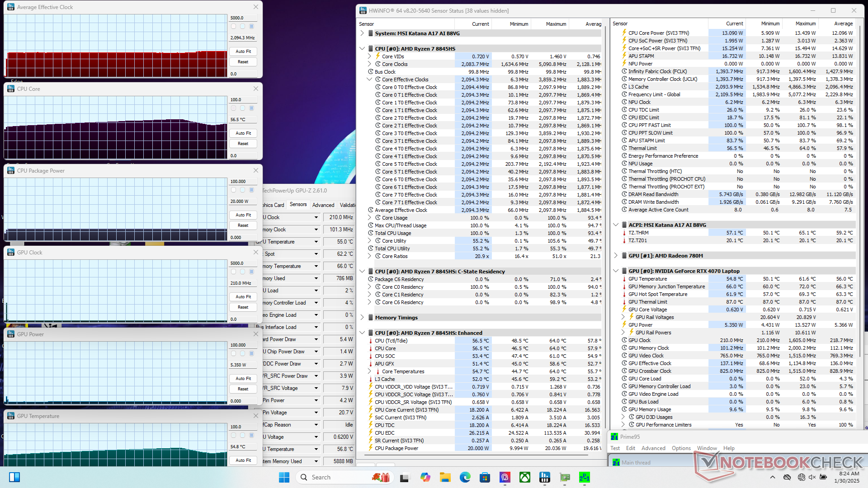Collapse the Core Effective Clocks group
Viewport: 868px width, 488px height.
tap(369, 80)
